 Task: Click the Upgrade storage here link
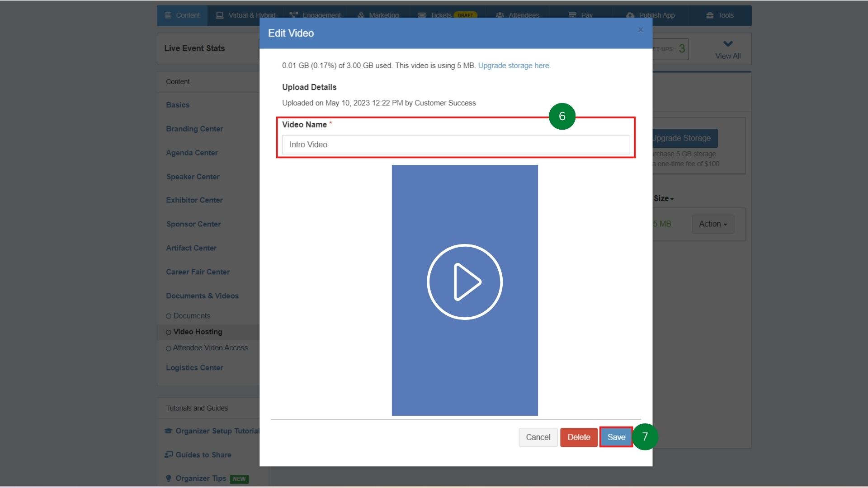pos(514,66)
